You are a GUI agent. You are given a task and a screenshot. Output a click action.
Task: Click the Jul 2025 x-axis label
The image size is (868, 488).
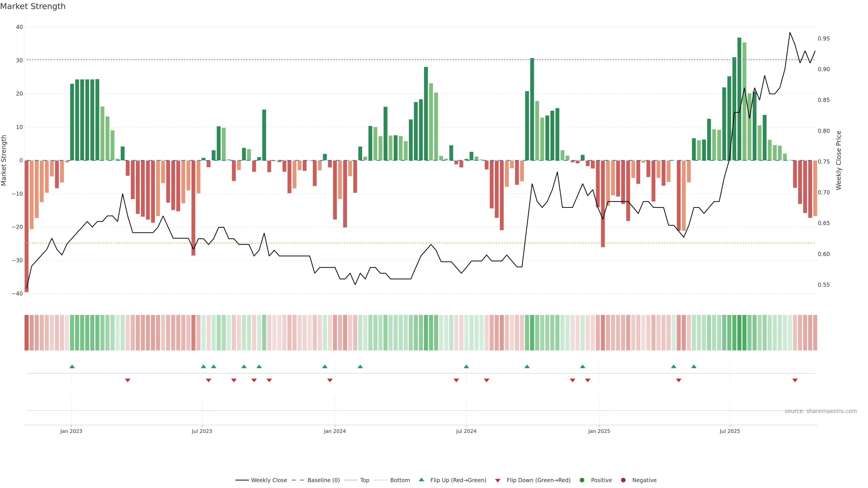tap(729, 431)
